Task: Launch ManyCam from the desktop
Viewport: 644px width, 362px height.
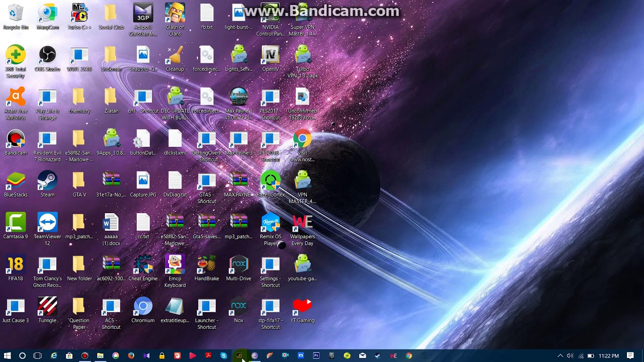Action: click(x=47, y=17)
